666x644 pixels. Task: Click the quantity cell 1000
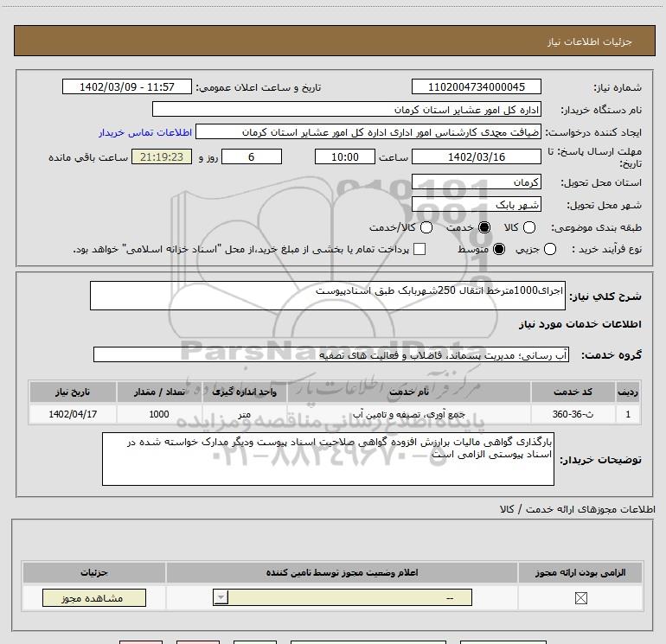(159, 414)
